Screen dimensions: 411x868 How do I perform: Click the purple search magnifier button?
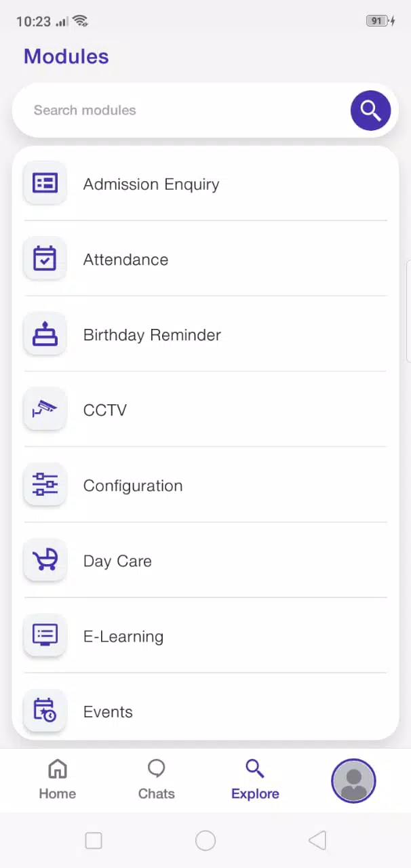370,110
